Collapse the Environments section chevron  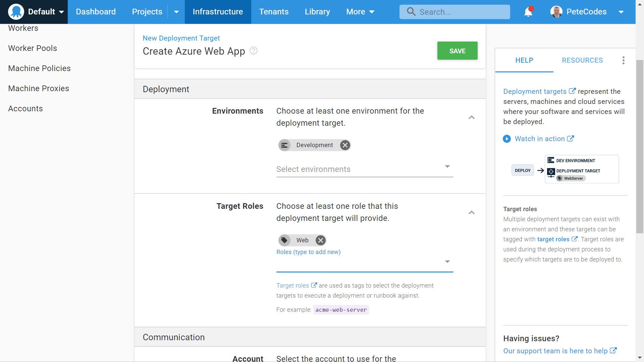point(471,117)
